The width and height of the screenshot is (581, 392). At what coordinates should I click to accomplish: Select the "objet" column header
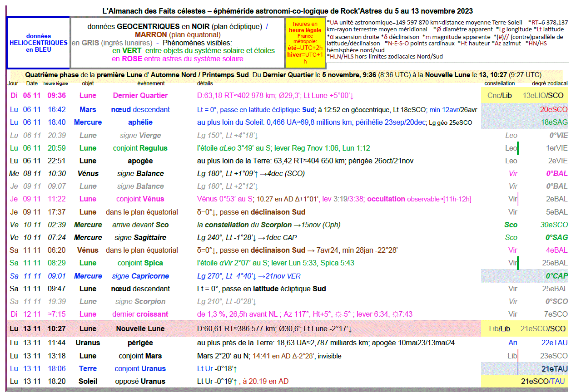click(x=88, y=83)
